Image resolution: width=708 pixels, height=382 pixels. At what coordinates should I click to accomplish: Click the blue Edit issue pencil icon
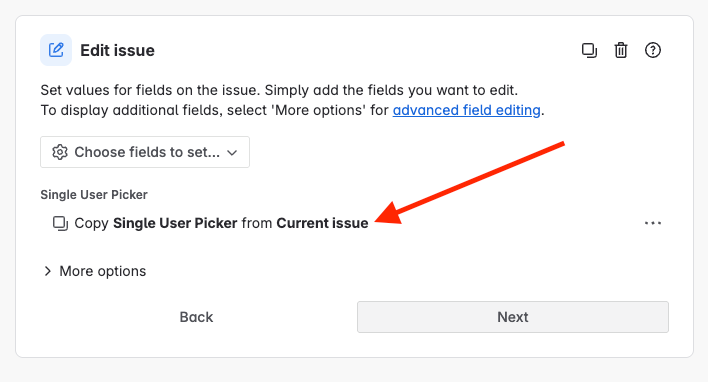tap(56, 50)
